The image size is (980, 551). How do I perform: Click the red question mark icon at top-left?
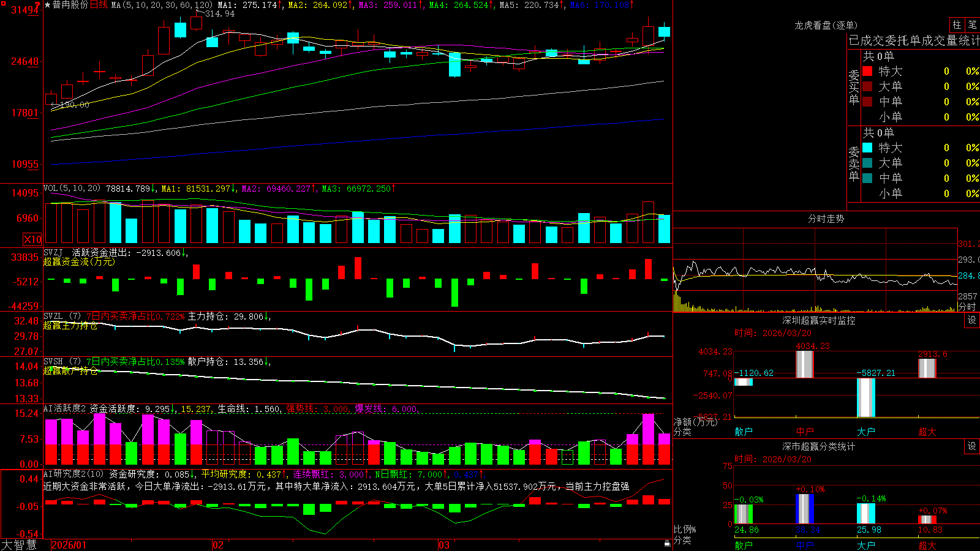tap(38, 5)
